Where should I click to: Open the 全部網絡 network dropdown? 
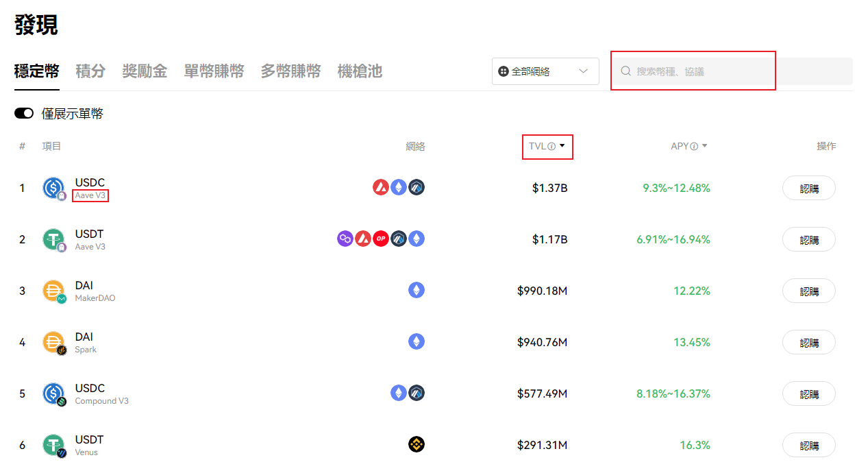545,71
